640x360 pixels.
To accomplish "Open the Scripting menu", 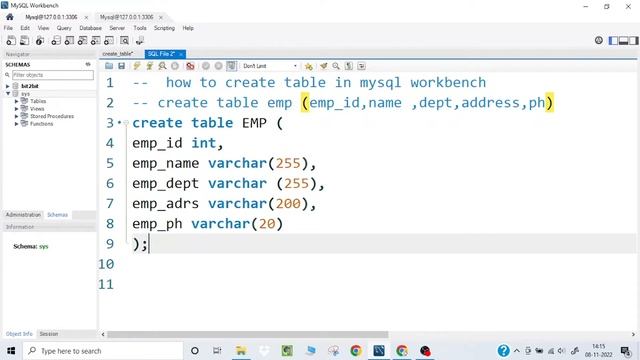I will (164, 28).
